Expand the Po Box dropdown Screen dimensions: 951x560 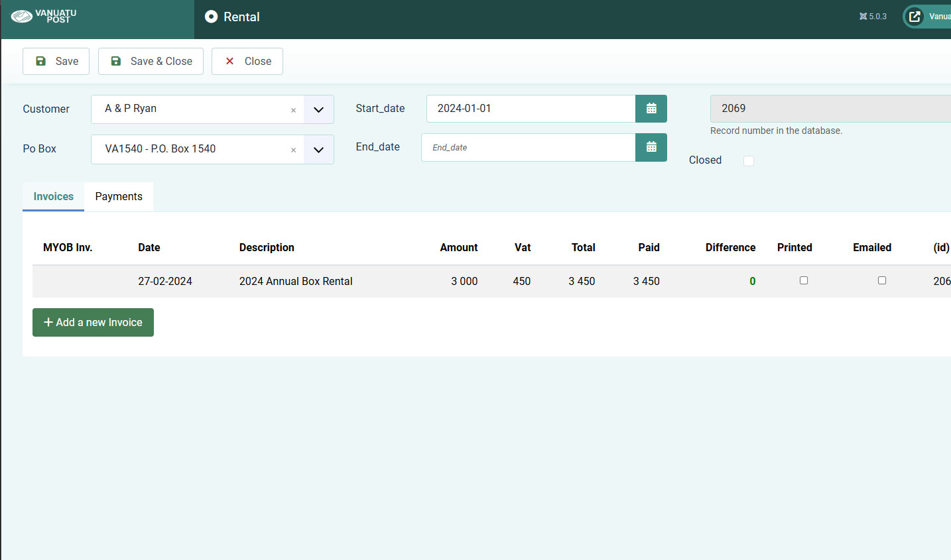point(318,150)
